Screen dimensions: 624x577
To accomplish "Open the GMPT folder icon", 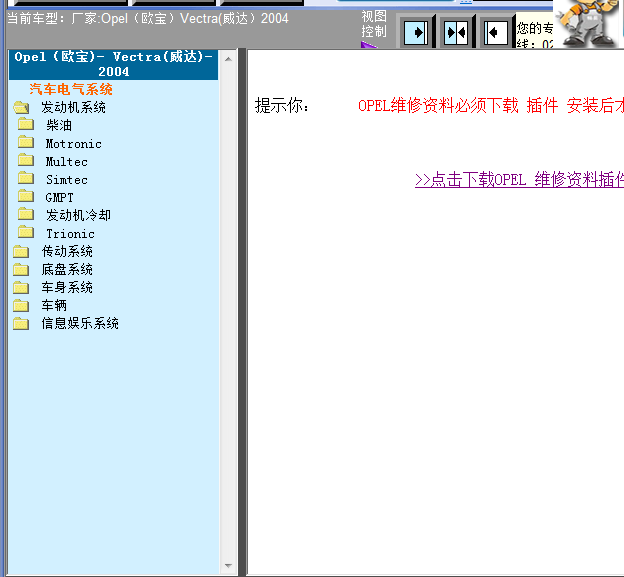I will point(26,196).
